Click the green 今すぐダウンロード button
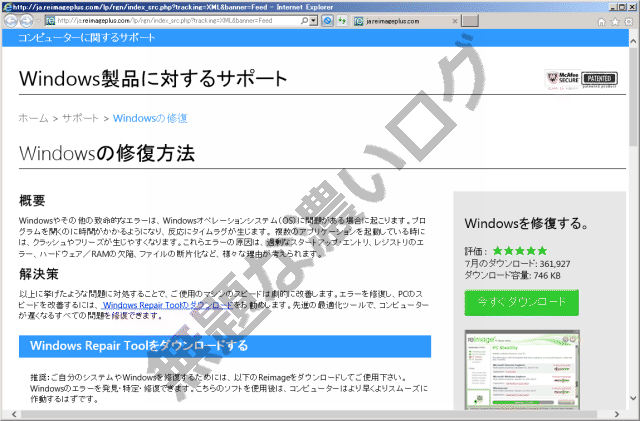The image size is (640, 421). [521, 303]
